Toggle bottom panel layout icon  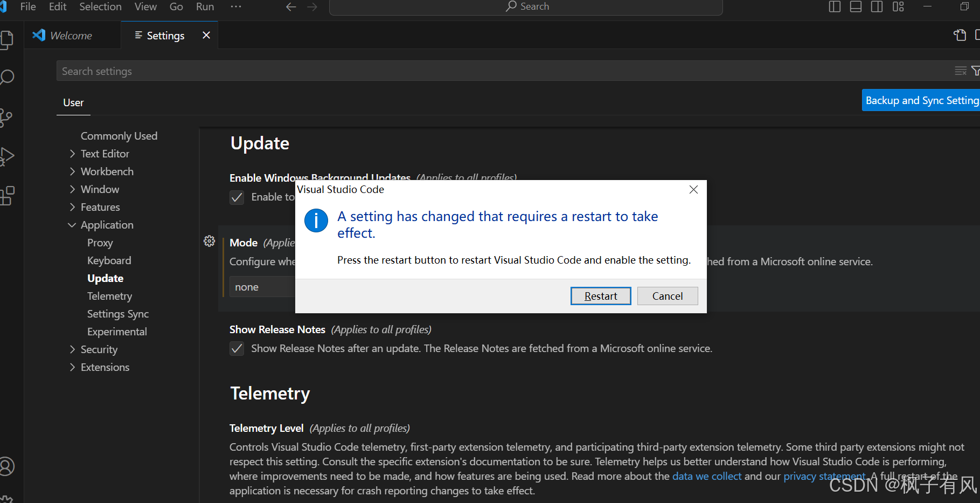point(856,6)
